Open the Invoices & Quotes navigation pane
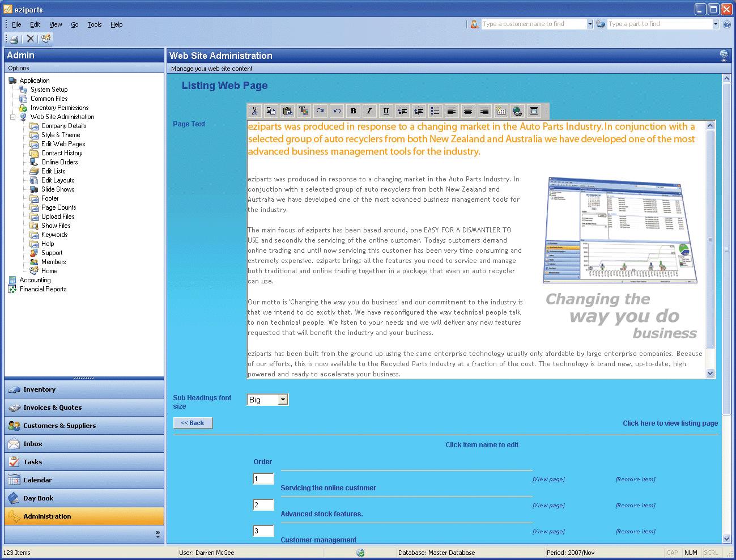This screenshot has width=736, height=560. pyautogui.click(x=52, y=408)
